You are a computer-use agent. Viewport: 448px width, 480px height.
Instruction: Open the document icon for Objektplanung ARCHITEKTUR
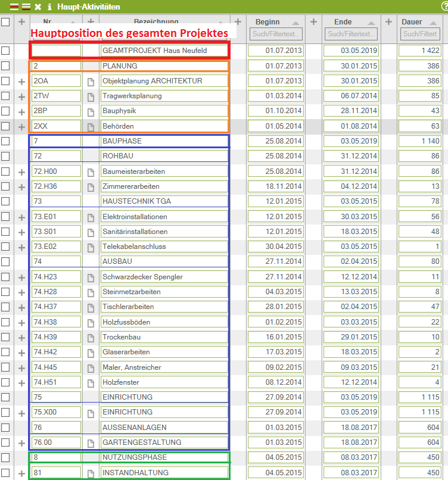coord(91,81)
